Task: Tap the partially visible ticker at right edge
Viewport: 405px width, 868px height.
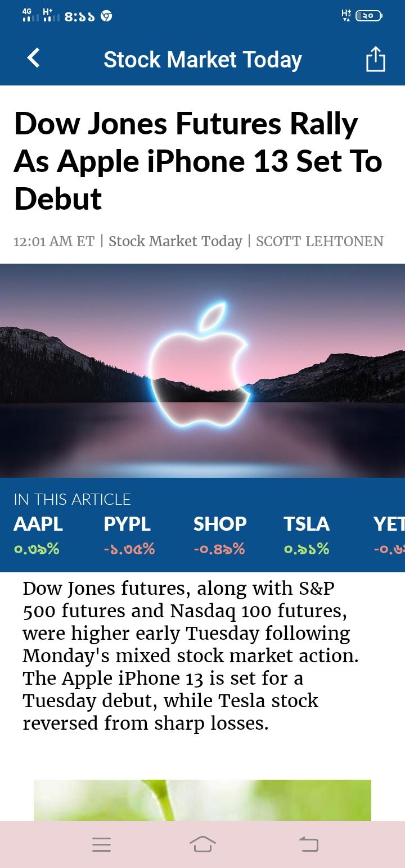Action: click(x=389, y=524)
